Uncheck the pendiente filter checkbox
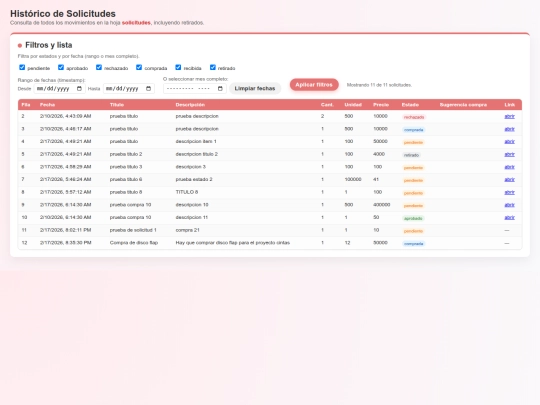This screenshot has width=540, height=405. (22, 67)
